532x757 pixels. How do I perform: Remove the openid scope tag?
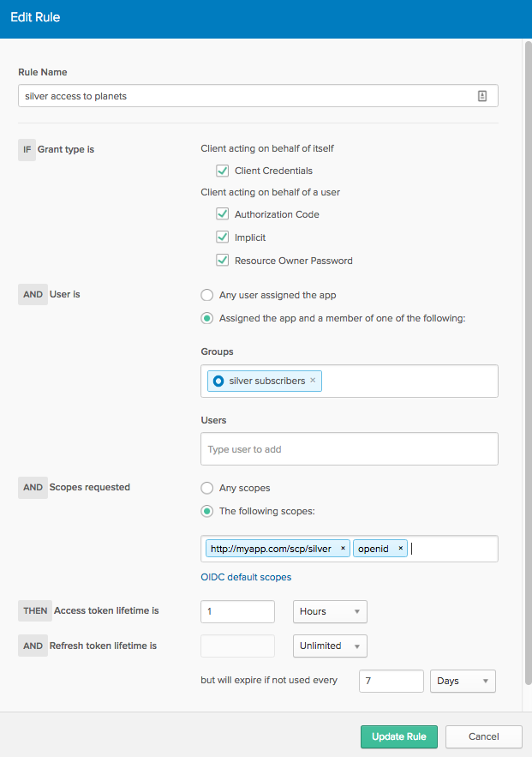pyautogui.click(x=400, y=549)
